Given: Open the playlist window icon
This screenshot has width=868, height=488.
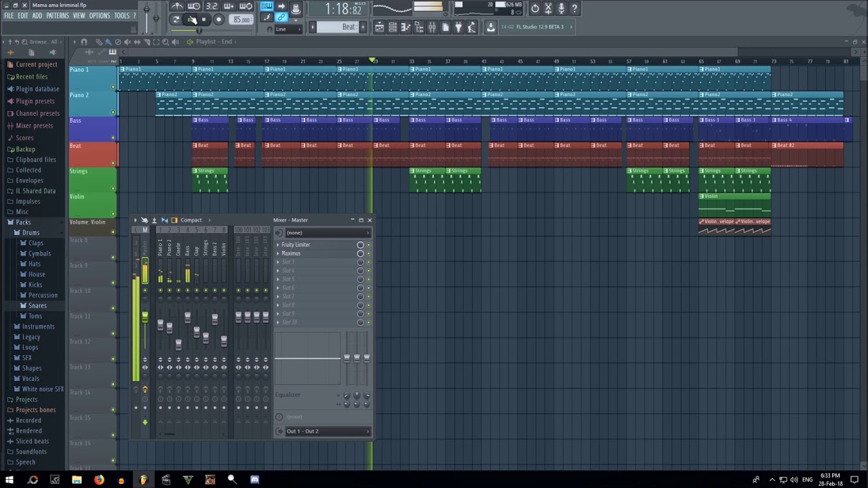Looking at the screenshot, I should 380,27.
